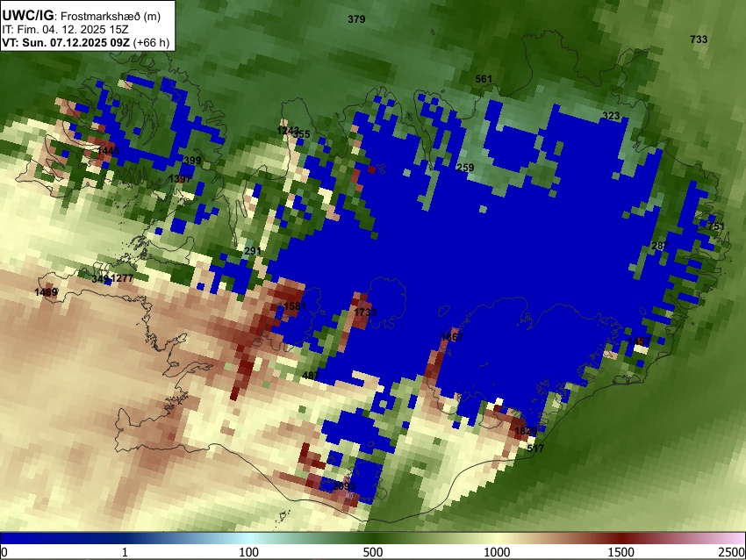
Task: Click the map value 259
Action: 465,168
